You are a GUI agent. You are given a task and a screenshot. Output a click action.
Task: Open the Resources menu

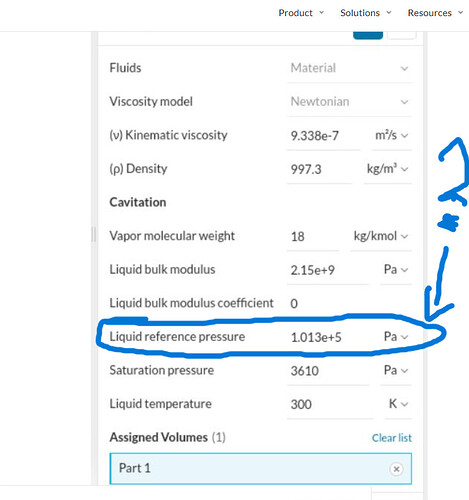[435, 13]
